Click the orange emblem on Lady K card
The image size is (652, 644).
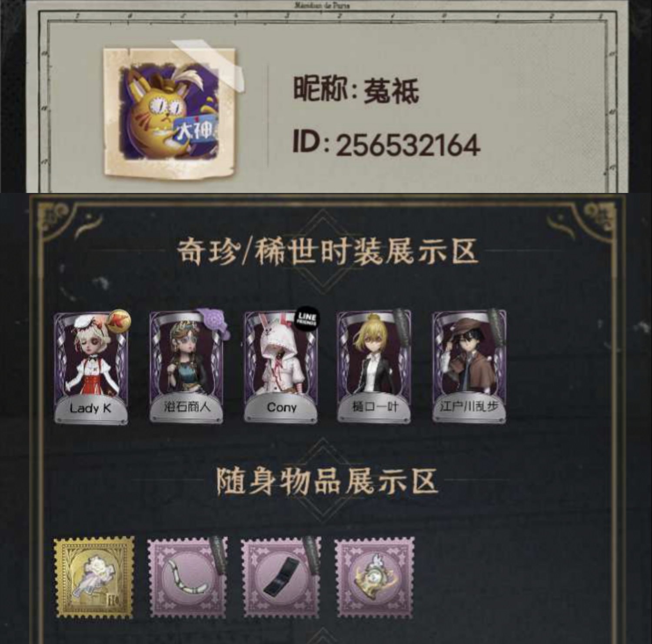[119, 321]
